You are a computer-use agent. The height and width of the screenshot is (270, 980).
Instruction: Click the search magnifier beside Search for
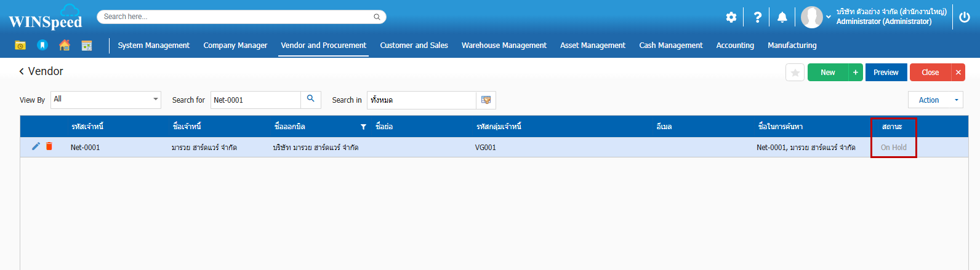click(x=311, y=99)
